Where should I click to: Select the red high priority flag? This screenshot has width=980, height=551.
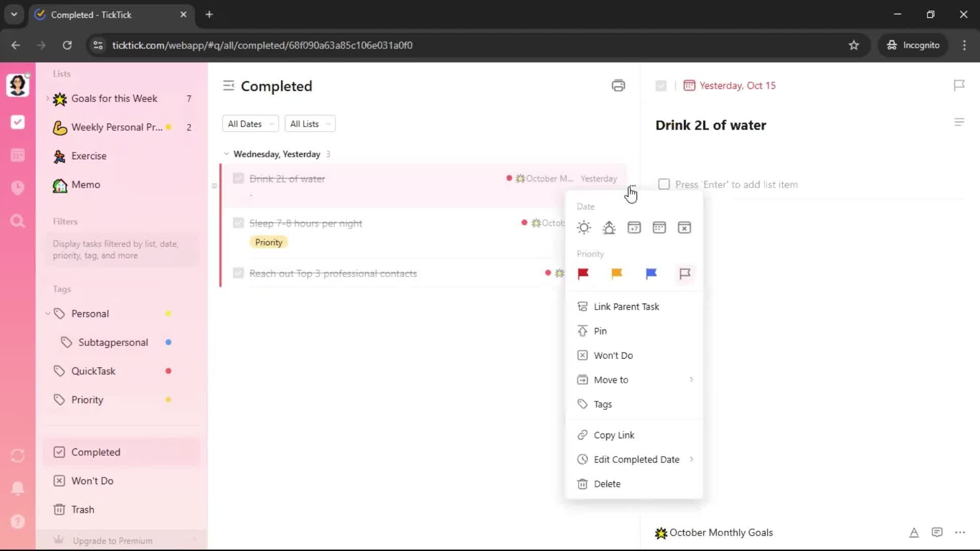pyautogui.click(x=583, y=274)
